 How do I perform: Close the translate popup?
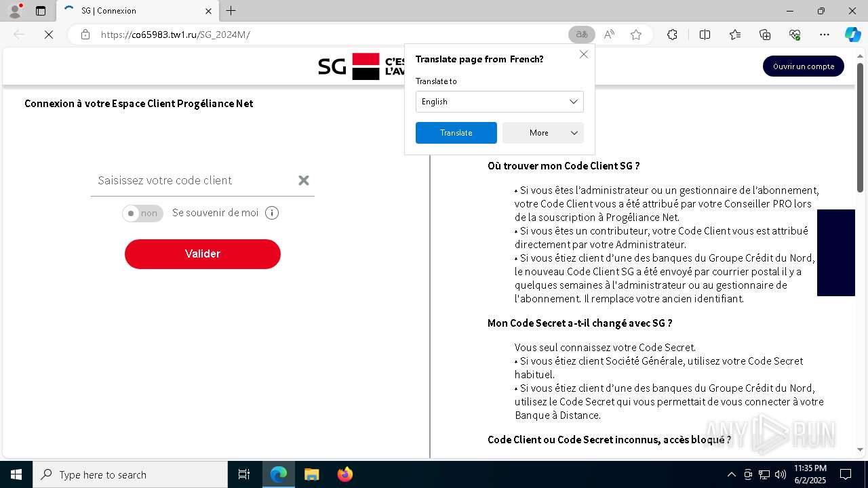click(583, 54)
